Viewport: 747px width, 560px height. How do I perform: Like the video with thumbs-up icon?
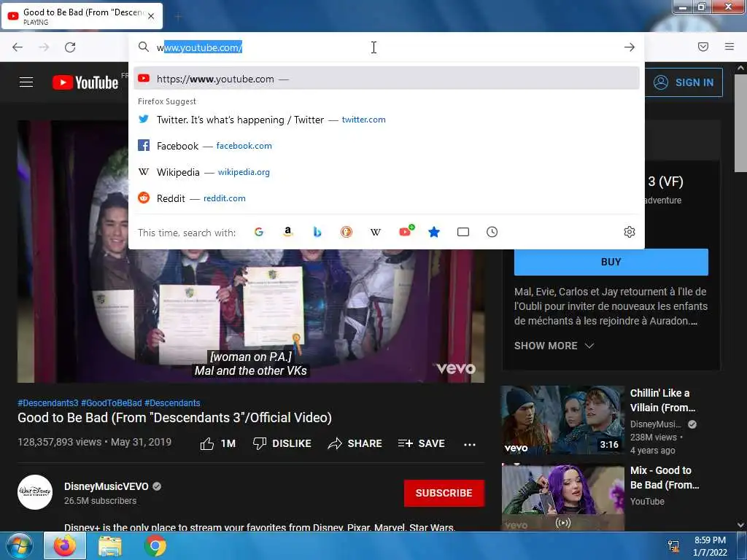207,444
